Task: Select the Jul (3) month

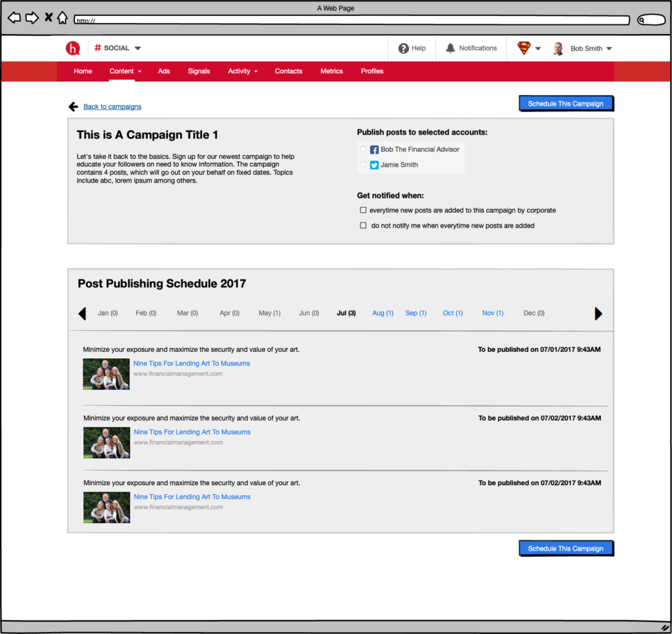Action: pyautogui.click(x=346, y=313)
